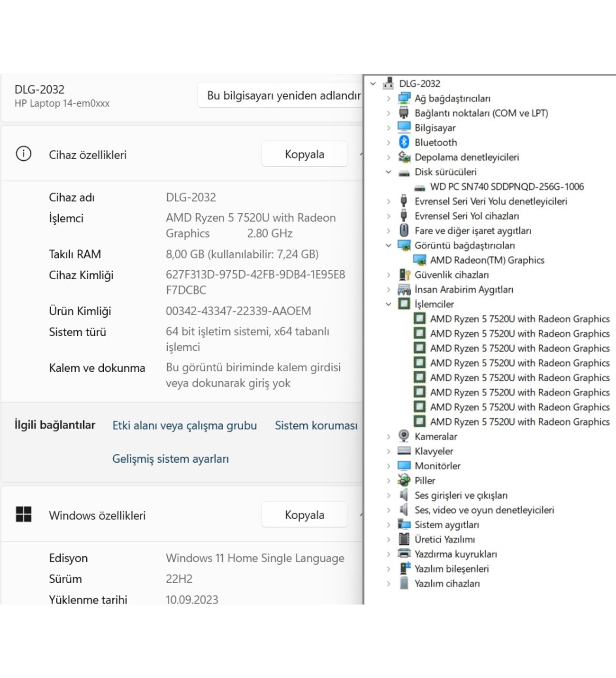Open Sistem koruması link
Viewport: 616px width, 678px height.
tap(316, 425)
